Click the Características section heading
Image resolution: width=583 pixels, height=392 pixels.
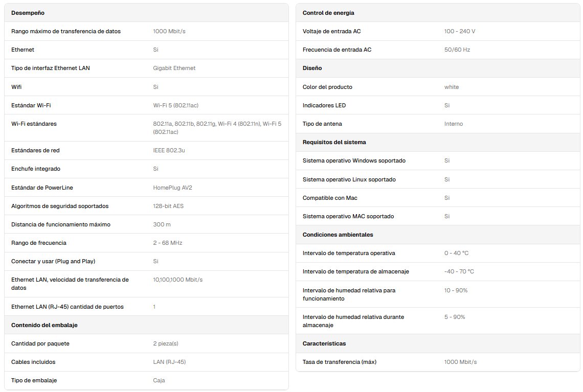pos(324,343)
